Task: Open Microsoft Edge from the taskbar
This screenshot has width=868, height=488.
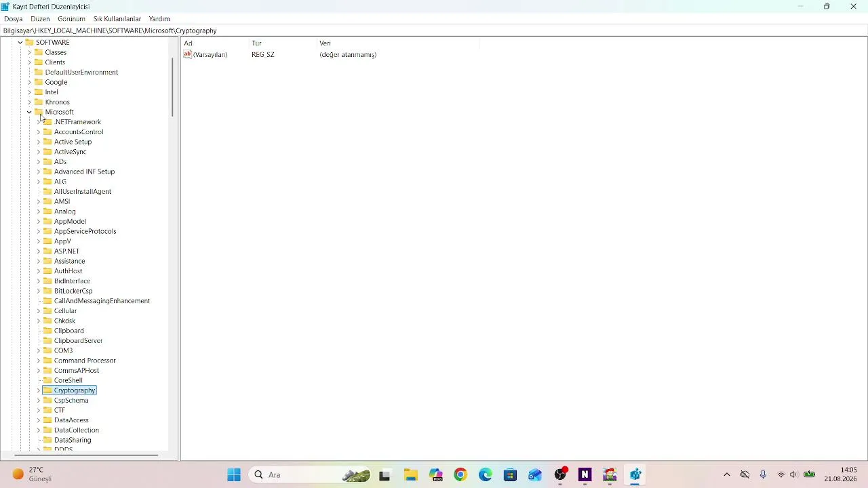Action: coord(486,474)
